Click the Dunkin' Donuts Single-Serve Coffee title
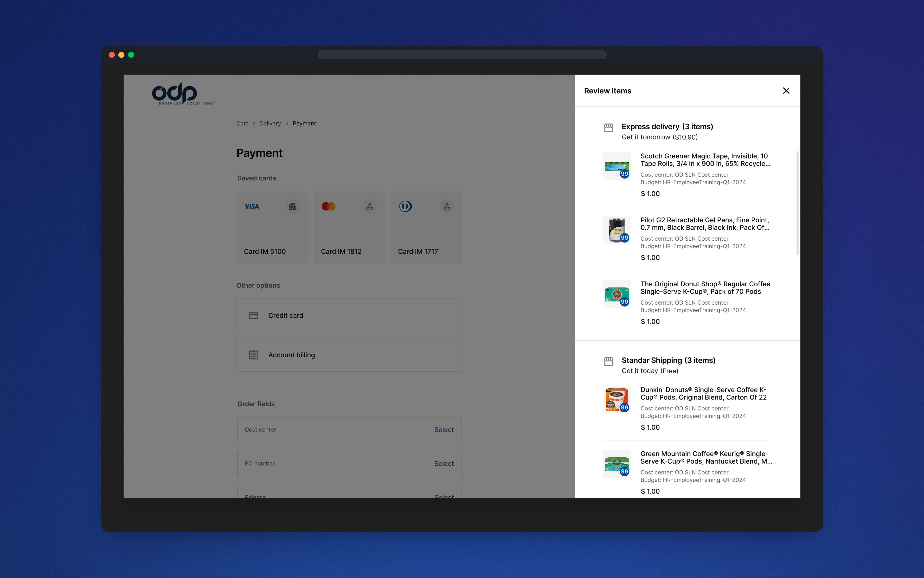924x578 pixels. (x=703, y=393)
